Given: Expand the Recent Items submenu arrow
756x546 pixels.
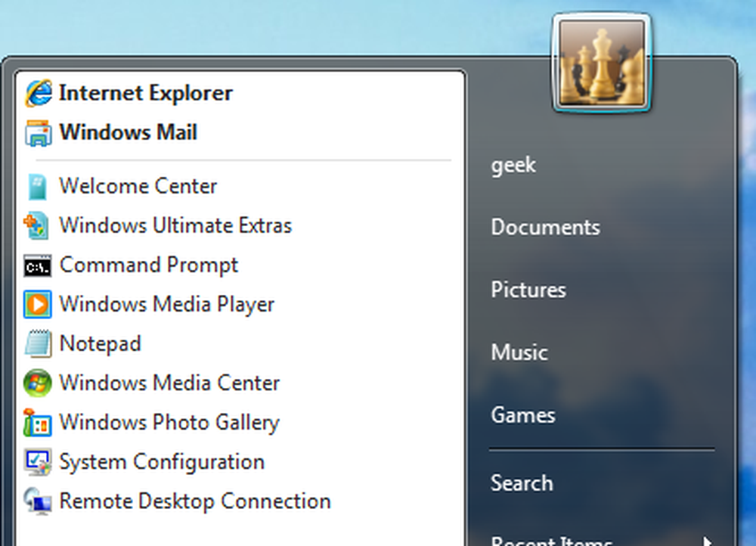Looking at the screenshot, I should tap(708, 541).
